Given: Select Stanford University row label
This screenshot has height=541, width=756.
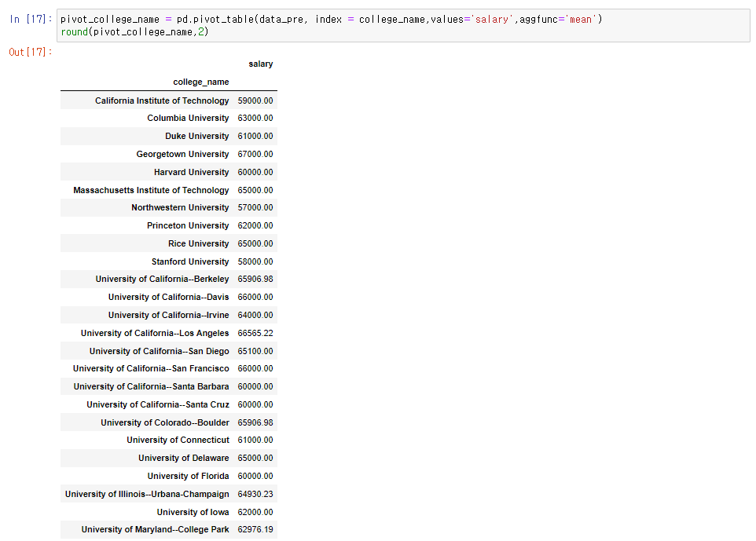Looking at the screenshot, I should [x=190, y=261].
